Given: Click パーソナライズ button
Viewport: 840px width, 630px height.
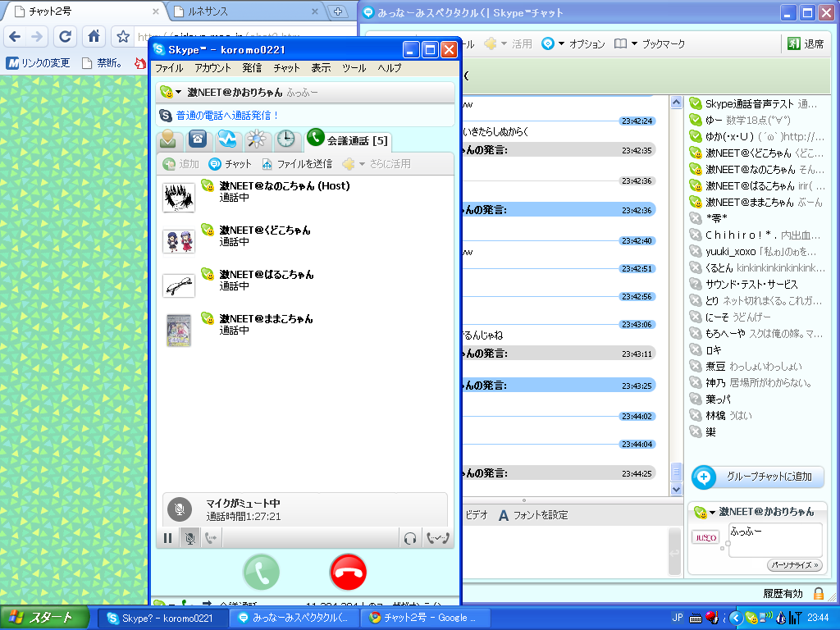Looking at the screenshot, I should coord(795,565).
